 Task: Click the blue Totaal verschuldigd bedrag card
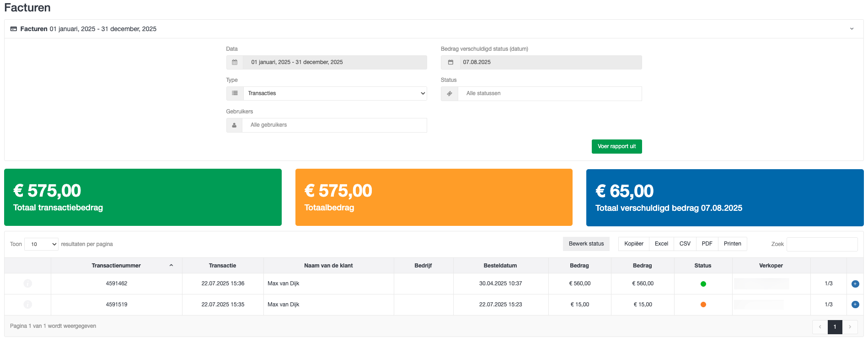coord(725,198)
